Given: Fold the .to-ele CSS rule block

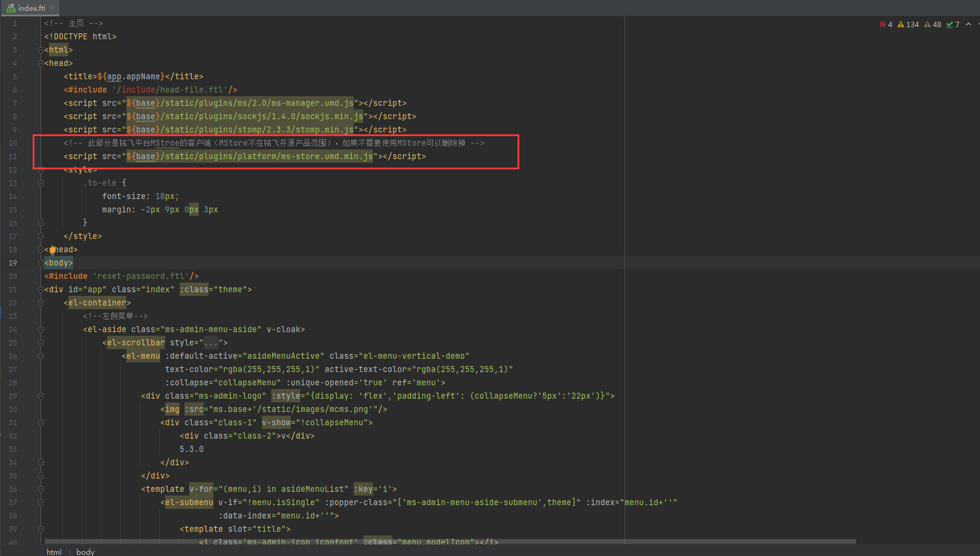Looking at the screenshot, I should (41, 183).
